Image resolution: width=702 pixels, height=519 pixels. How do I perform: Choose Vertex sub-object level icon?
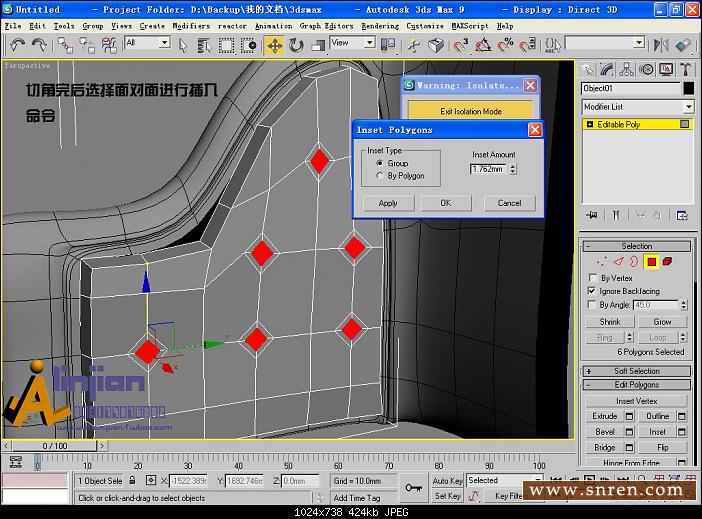[600, 262]
